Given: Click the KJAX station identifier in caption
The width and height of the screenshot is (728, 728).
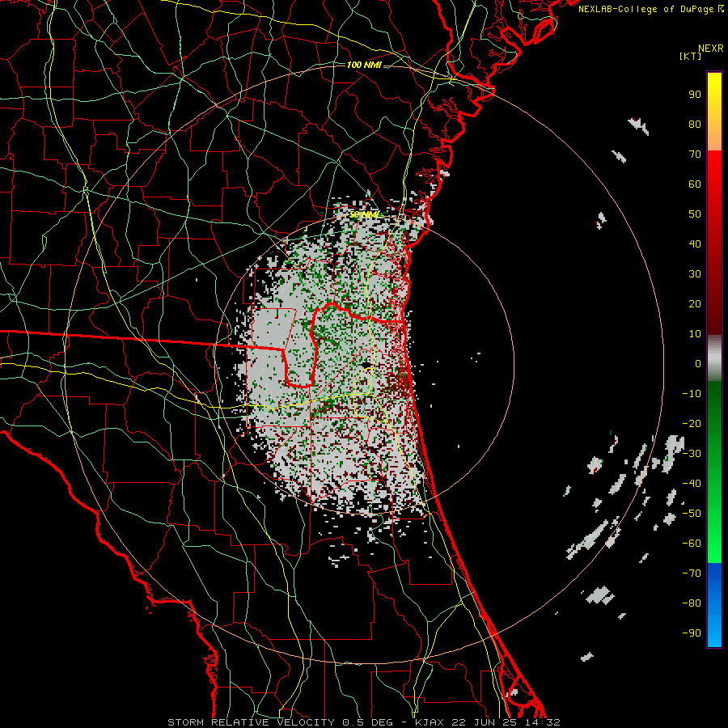Looking at the screenshot, I should click(x=429, y=722).
